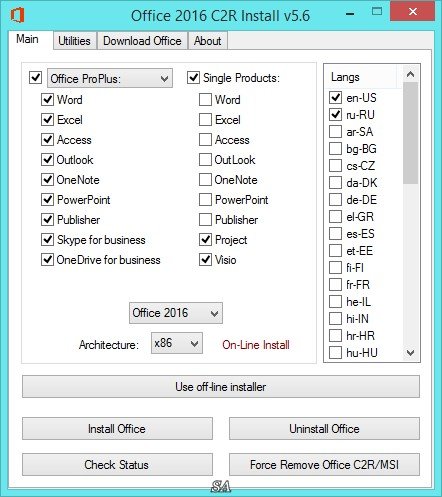
Task: Switch to the Utilities tab
Action: coord(74,41)
